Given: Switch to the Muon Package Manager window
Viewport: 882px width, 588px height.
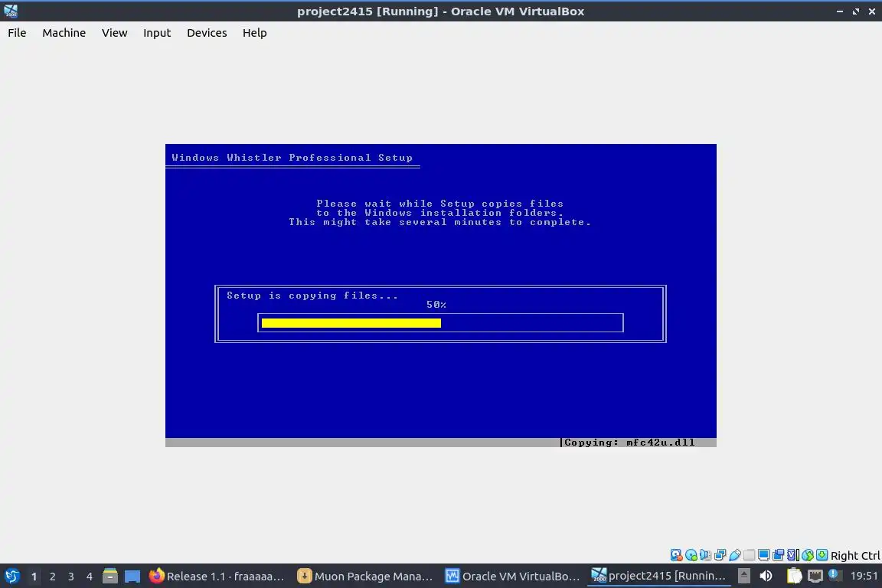Looking at the screenshot, I should [366, 576].
